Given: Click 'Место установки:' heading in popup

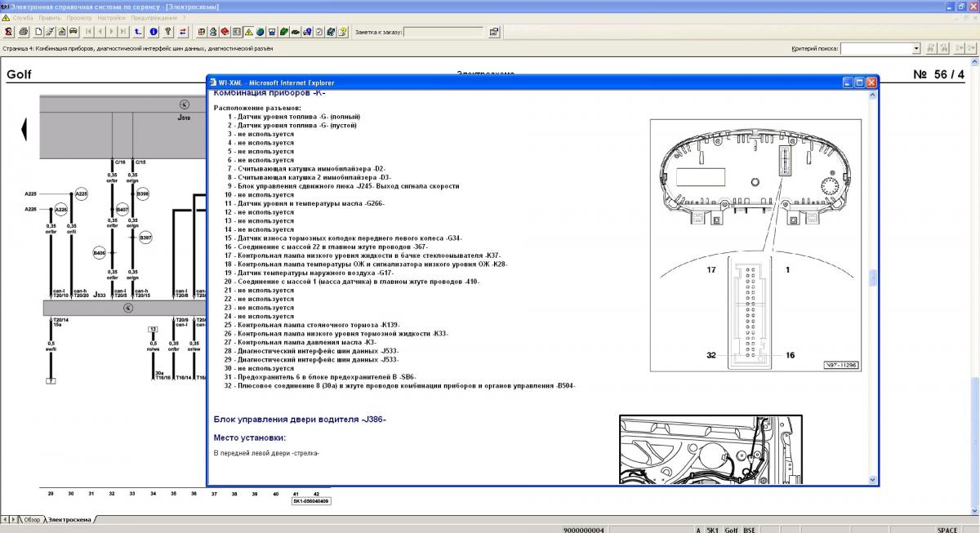Looking at the screenshot, I should (x=249, y=438).
